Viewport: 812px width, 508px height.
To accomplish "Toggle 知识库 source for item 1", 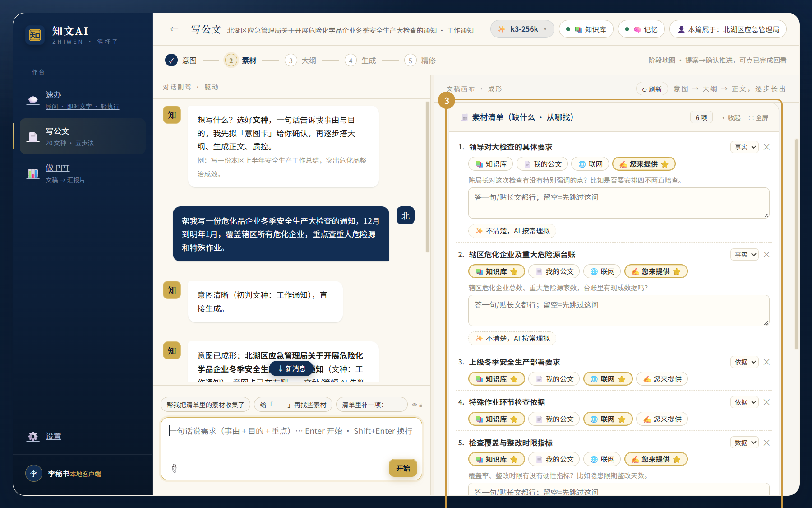I will [x=491, y=164].
